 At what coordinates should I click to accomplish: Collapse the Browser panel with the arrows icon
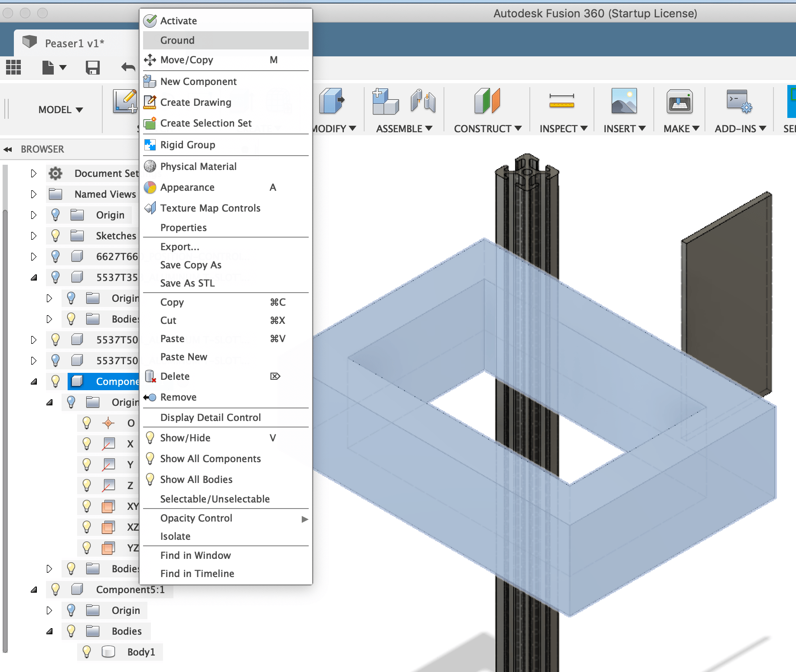[8, 150]
